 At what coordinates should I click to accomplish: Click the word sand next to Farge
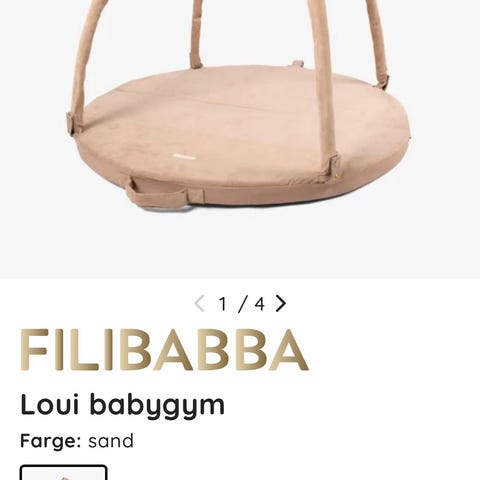[x=111, y=441]
